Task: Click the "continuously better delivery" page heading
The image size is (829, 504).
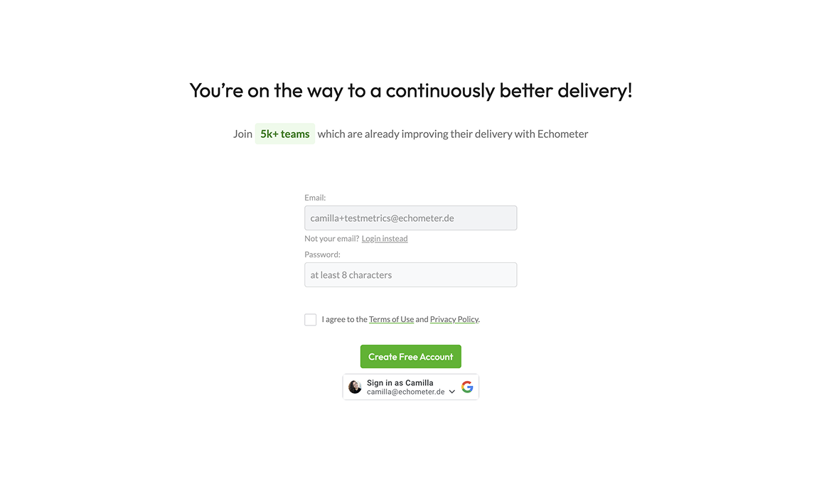Action: tap(410, 91)
